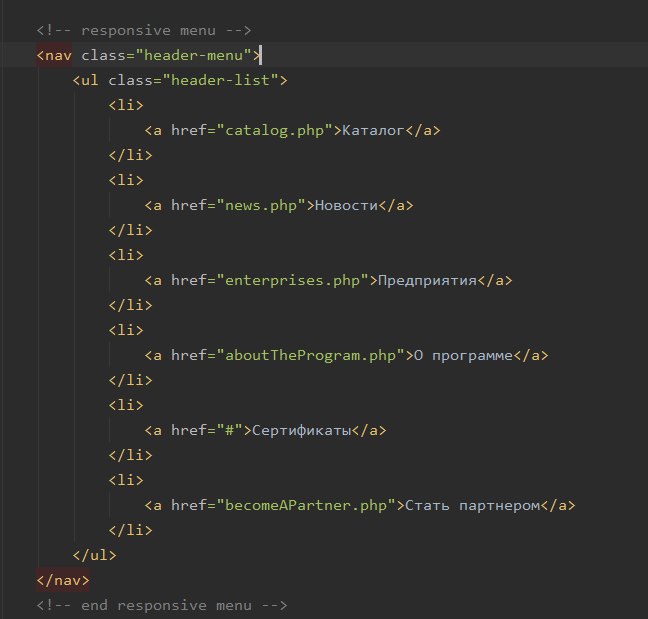The width and height of the screenshot is (648, 619).
Task: Click the "aboutTheProgram.php" href value
Action: coord(310,355)
